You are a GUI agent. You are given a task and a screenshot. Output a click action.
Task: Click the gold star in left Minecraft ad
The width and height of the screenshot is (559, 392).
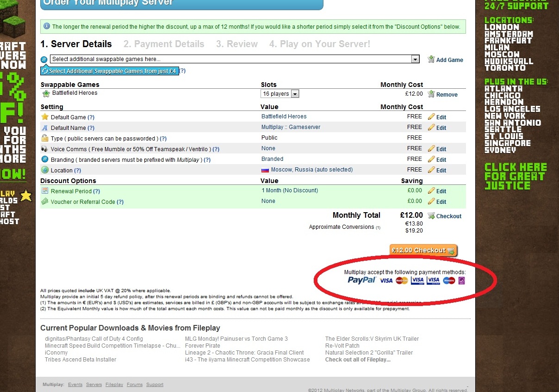pyautogui.click(x=26, y=196)
